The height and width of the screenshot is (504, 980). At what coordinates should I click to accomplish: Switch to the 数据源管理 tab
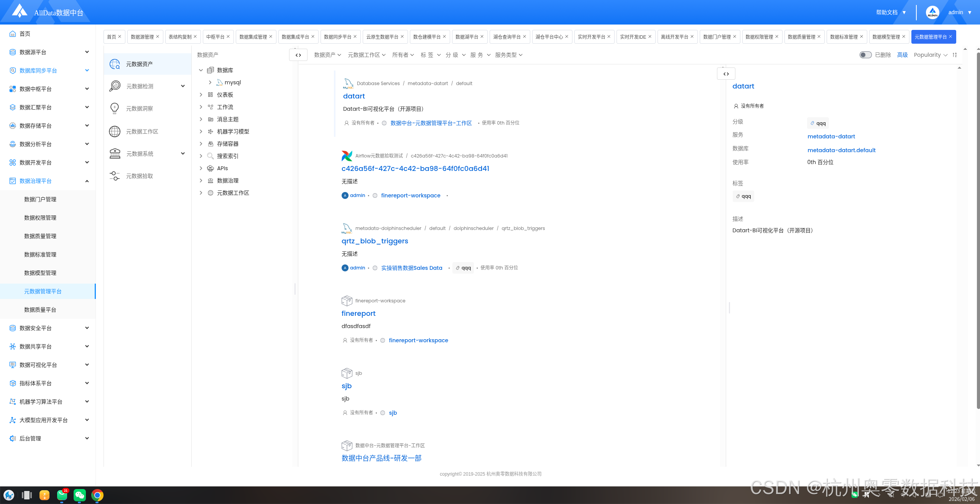click(x=142, y=37)
